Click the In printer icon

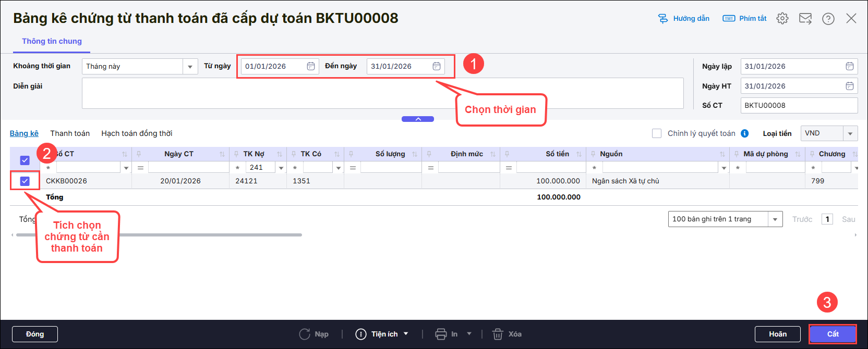coord(441,334)
